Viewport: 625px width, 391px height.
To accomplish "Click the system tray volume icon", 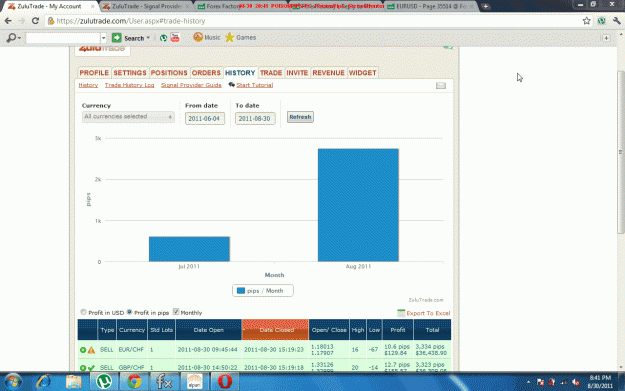I will pyautogui.click(x=575, y=382).
